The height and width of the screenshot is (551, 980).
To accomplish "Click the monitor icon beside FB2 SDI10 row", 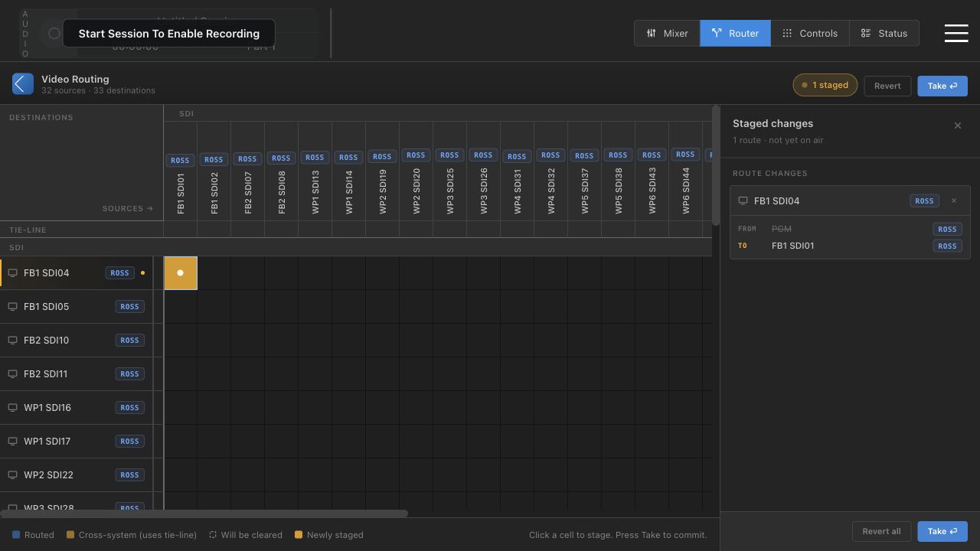I will coord(12,341).
